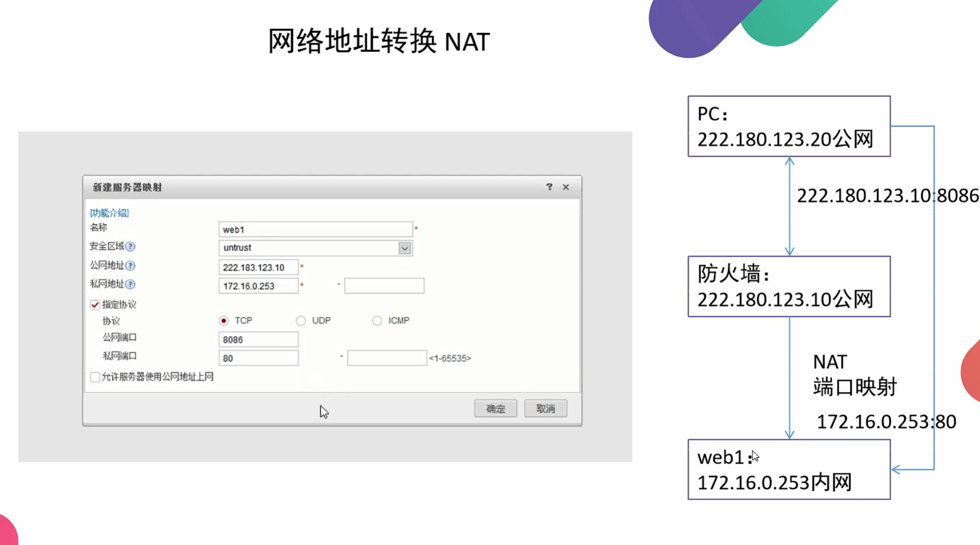
Task: Click the 确定 button
Action: [x=495, y=409]
